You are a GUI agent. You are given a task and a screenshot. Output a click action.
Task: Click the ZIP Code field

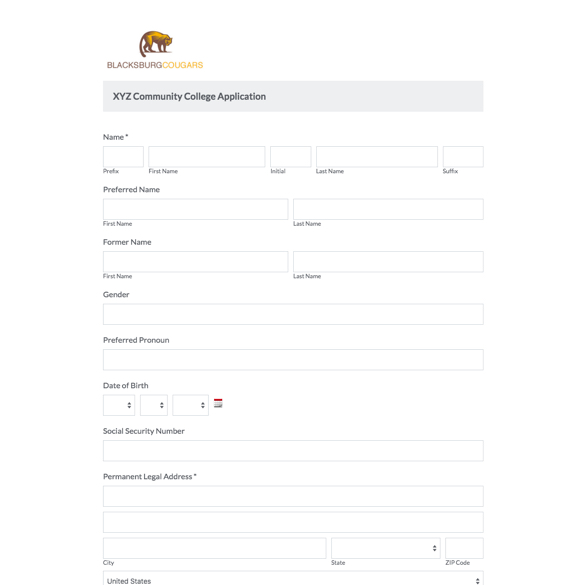coord(464,548)
